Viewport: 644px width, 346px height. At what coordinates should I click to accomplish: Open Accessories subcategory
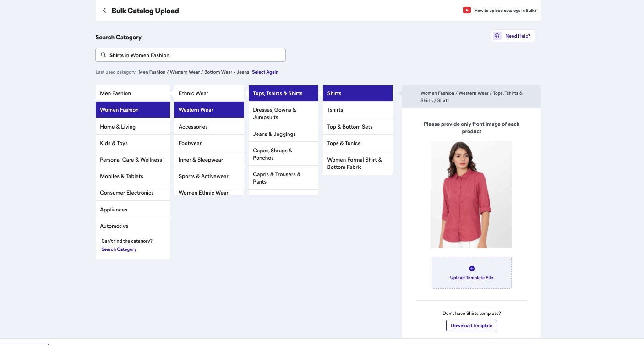tap(209, 127)
